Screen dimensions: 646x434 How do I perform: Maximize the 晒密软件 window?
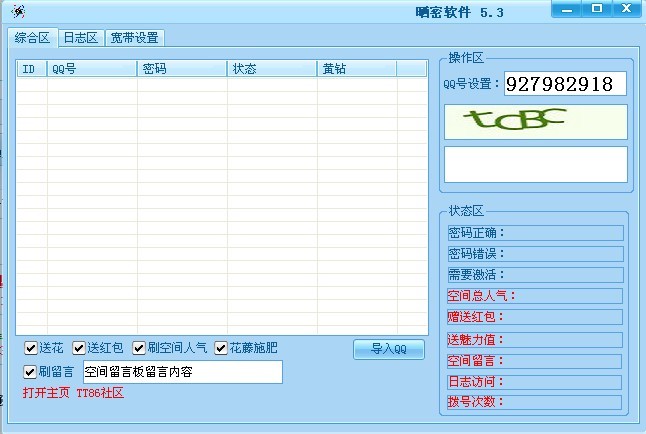point(597,9)
